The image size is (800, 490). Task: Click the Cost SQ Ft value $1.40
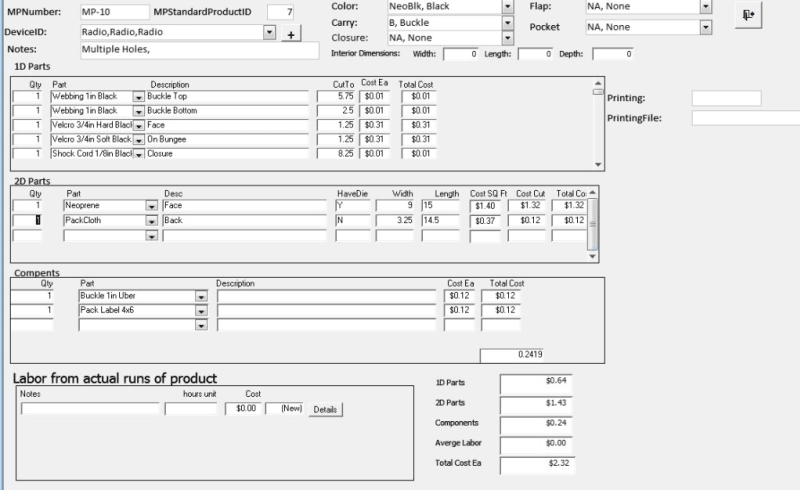485,206
